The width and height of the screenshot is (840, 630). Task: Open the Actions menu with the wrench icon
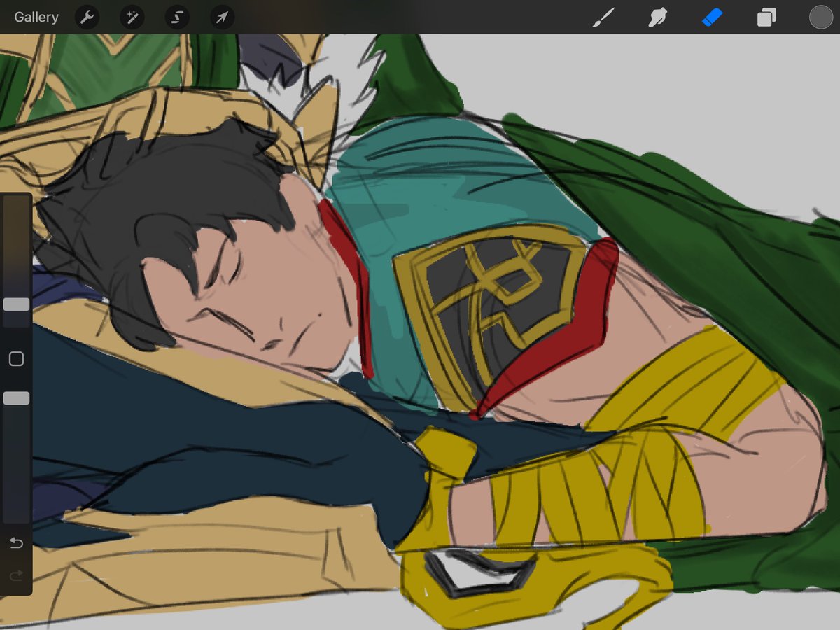click(87, 17)
